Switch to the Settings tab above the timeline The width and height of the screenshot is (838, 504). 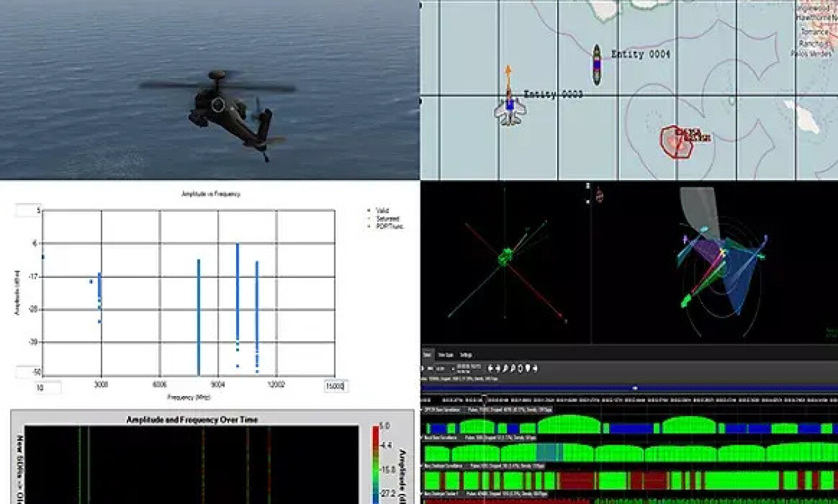[x=465, y=355]
